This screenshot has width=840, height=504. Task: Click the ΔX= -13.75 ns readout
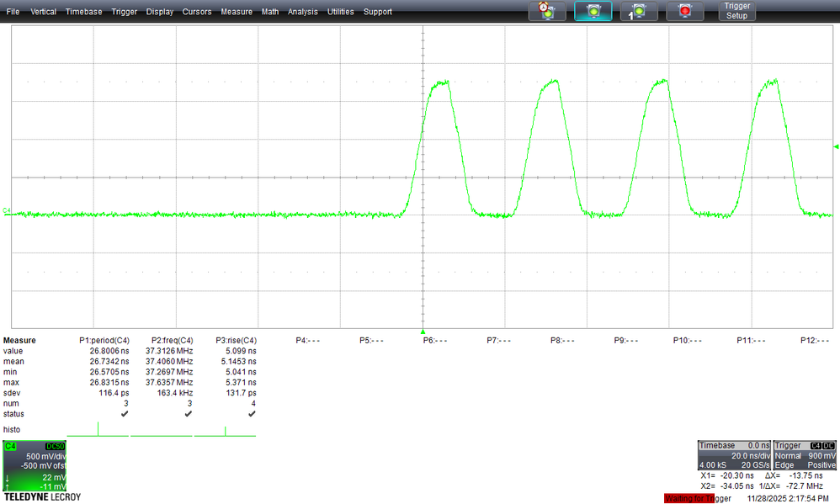[x=794, y=475]
